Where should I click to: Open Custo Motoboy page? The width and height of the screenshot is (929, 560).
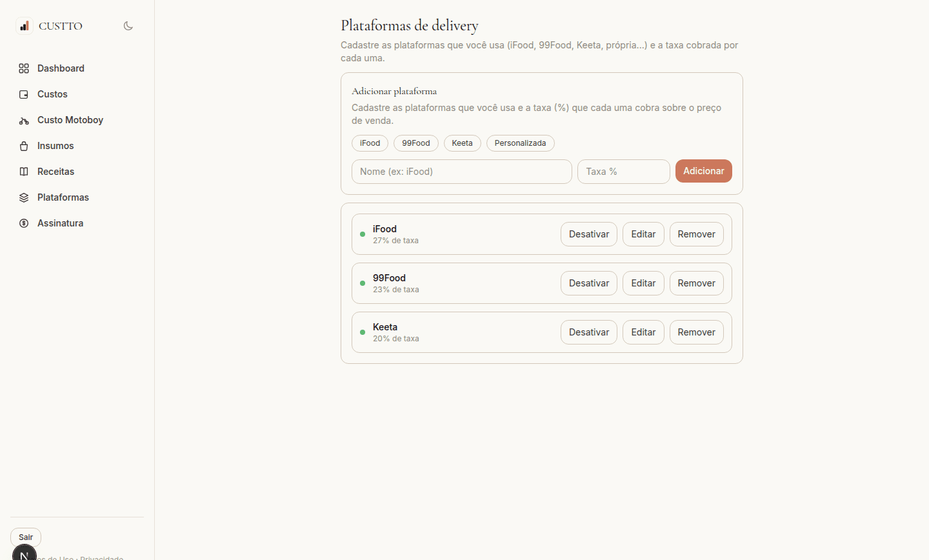coord(77,120)
